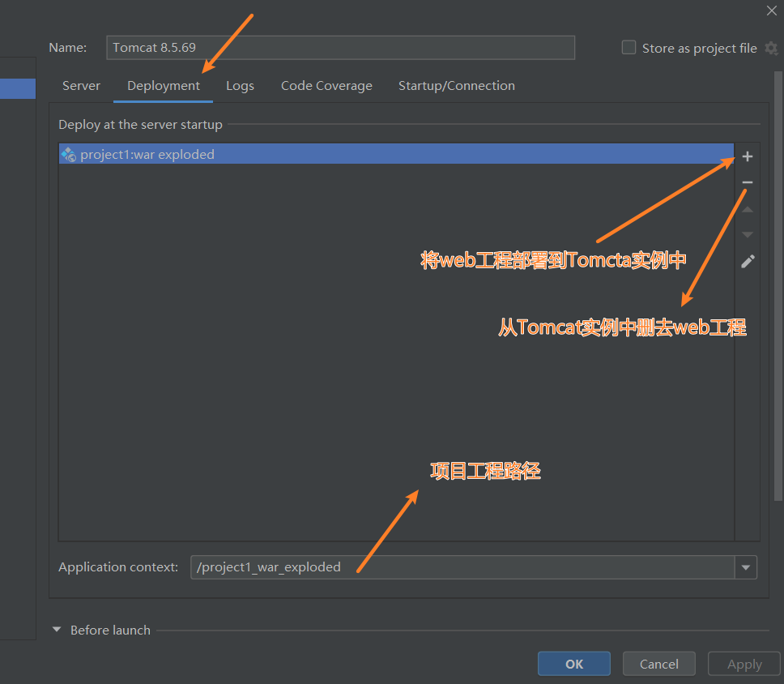Screen dimensions: 784x684
Task: Confirm with the OK button
Action: [574, 664]
